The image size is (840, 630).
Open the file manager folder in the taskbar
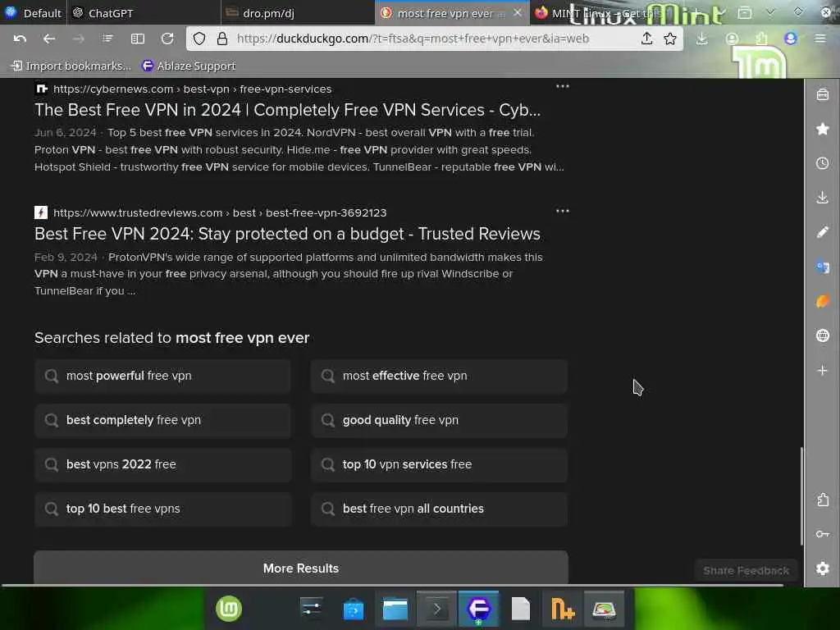coord(395,609)
